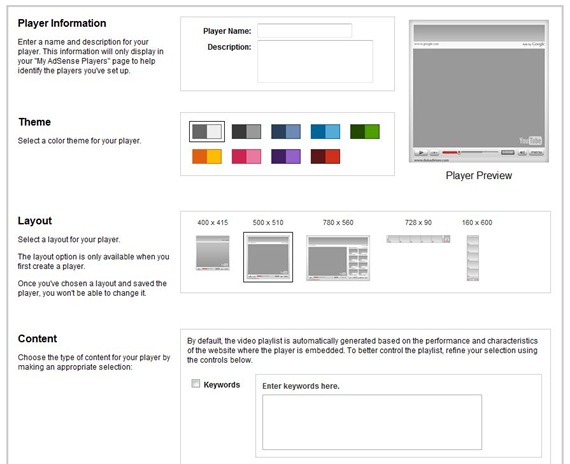The image size is (570, 464).
Task: Select the 780 x 560 layout thumbnail
Action: pos(338,258)
